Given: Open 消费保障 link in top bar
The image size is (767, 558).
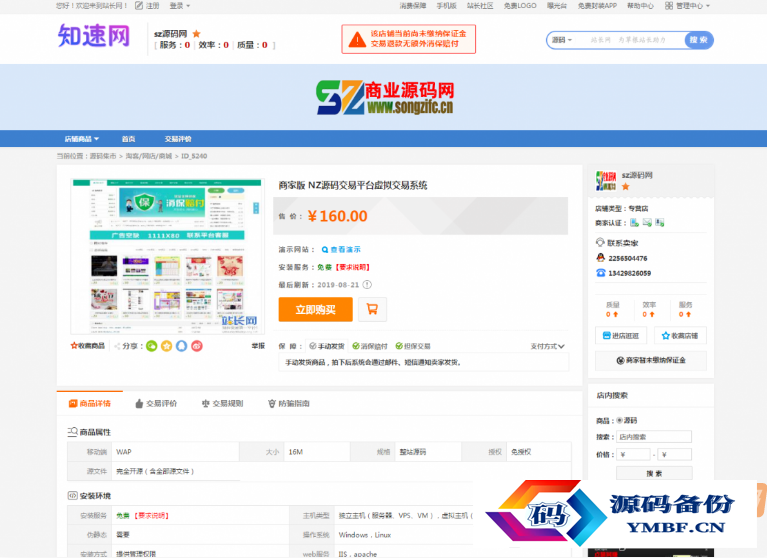Looking at the screenshot, I should coord(412,6).
